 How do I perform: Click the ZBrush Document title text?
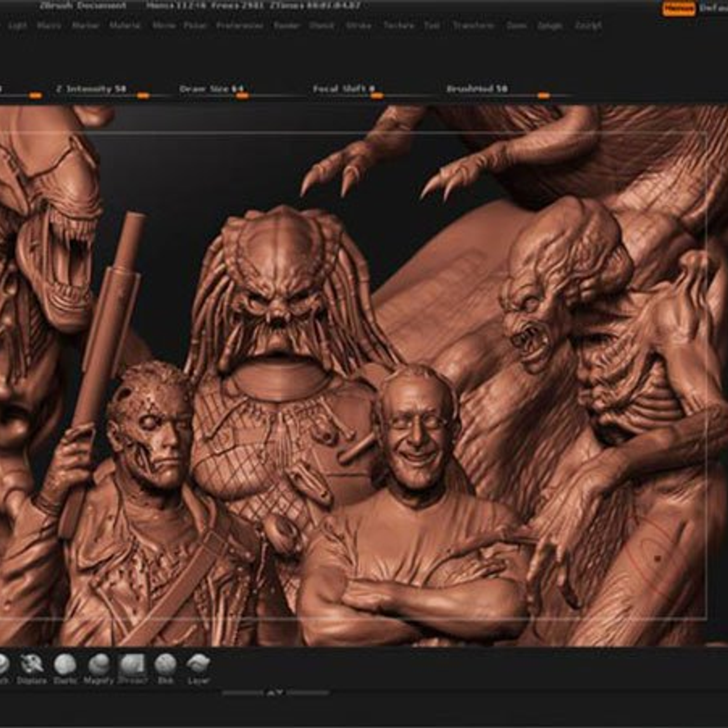83,6
